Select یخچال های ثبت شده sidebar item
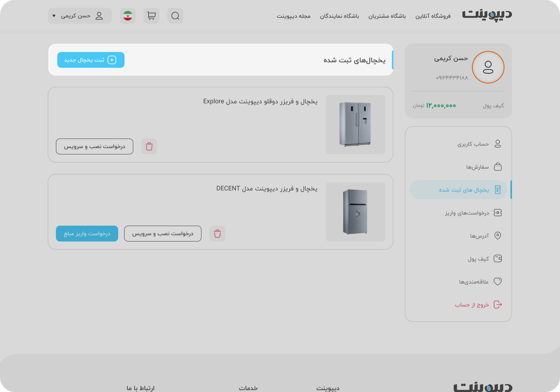This screenshot has width=560, height=392. [459, 190]
